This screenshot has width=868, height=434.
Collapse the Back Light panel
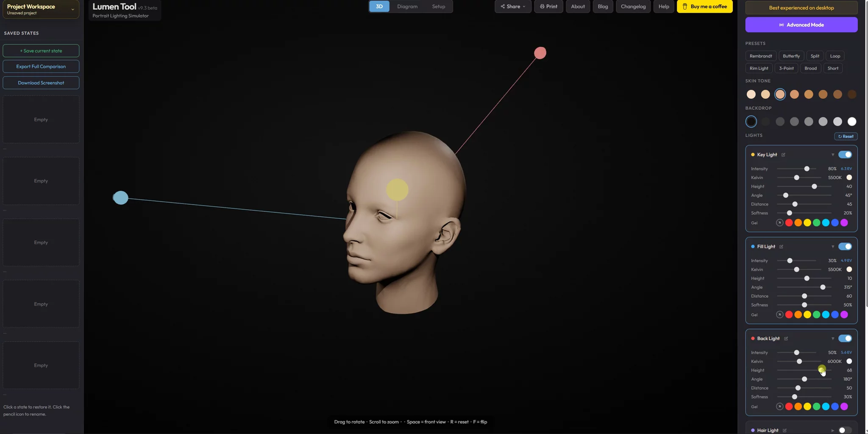pos(833,339)
